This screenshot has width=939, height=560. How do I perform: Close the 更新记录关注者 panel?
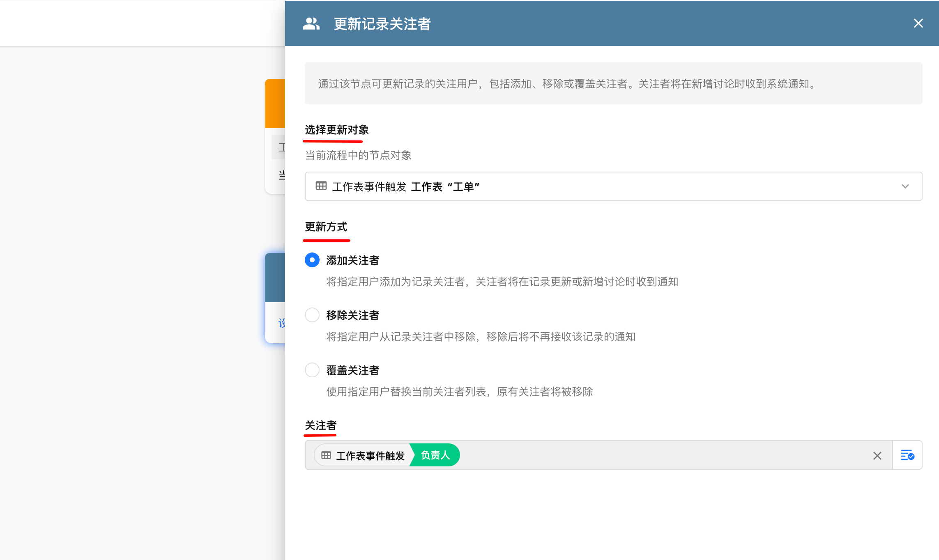pyautogui.click(x=918, y=23)
